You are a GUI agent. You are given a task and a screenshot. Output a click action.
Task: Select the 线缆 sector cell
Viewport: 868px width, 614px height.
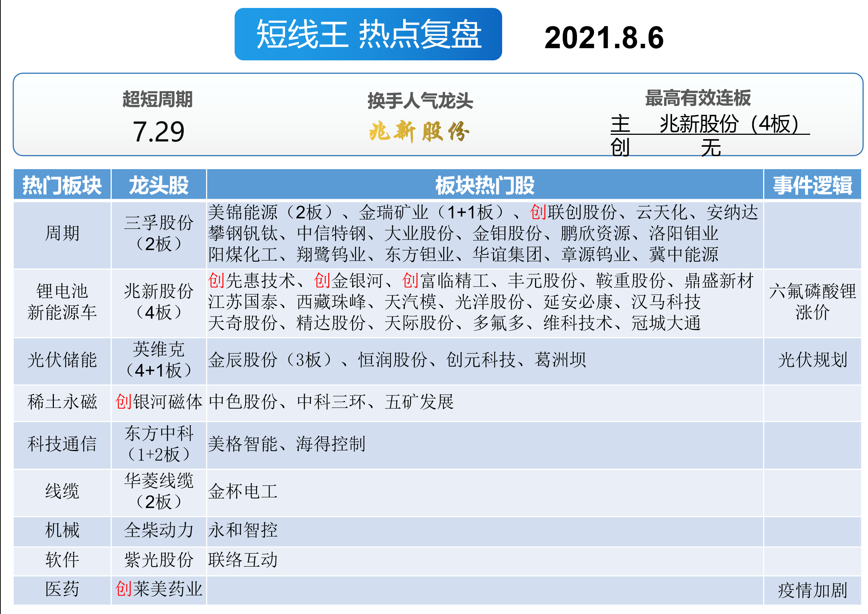point(62,492)
